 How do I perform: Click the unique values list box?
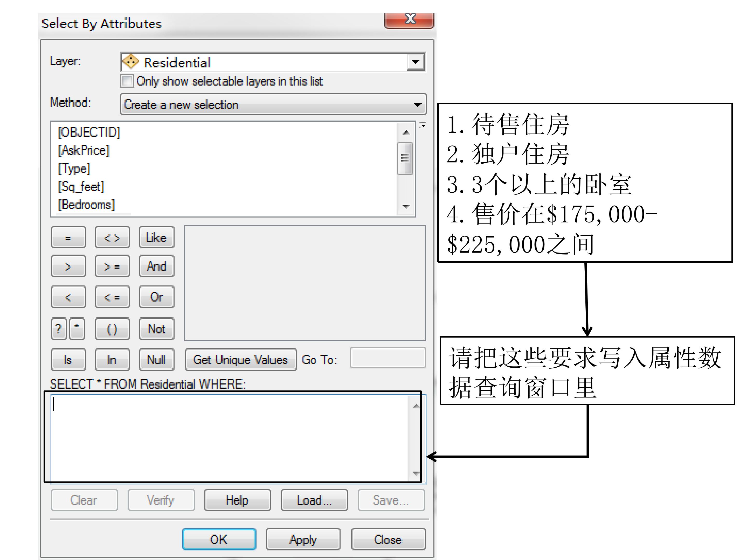point(305,283)
